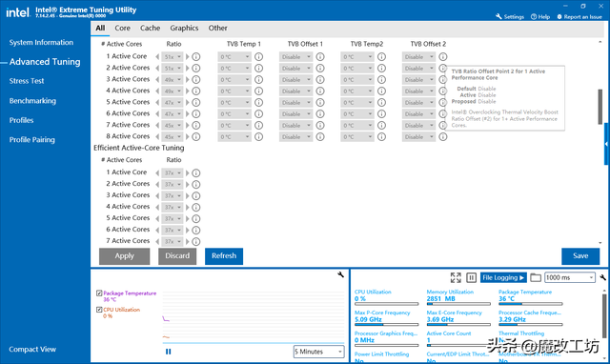Open the 5 Minutes graph duration dropdown
The height and width of the screenshot is (364, 610).
pyautogui.click(x=318, y=352)
